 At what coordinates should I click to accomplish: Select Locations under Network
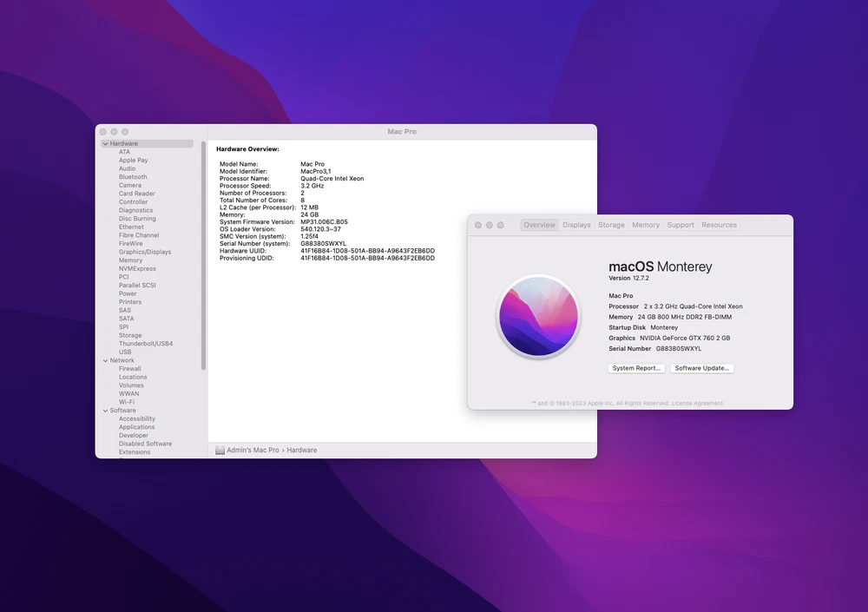click(x=133, y=377)
